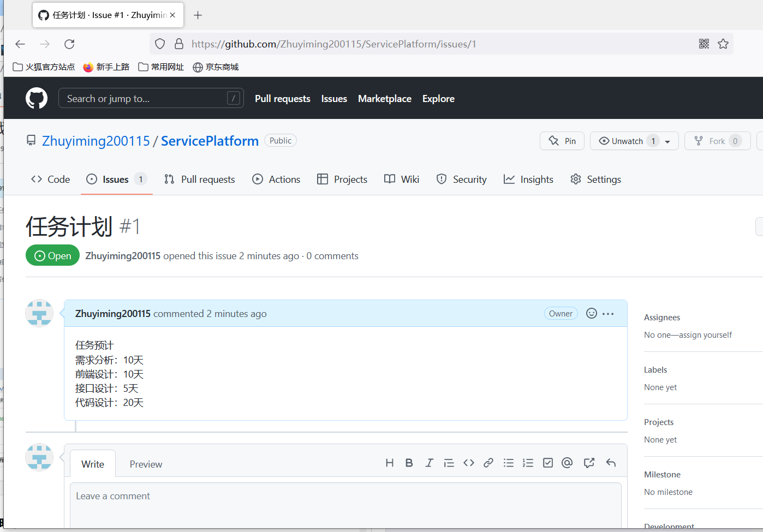The height and width of the screenshot is (532, 763).
Task: Click the assign yourself link
Action: tap(705, 334)
